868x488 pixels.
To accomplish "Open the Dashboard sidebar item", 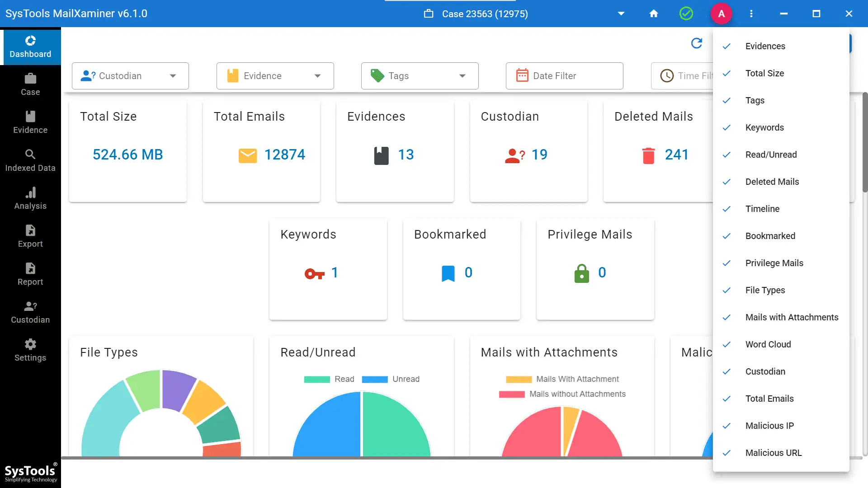I will pyautogui.click(x=30, y=47).
